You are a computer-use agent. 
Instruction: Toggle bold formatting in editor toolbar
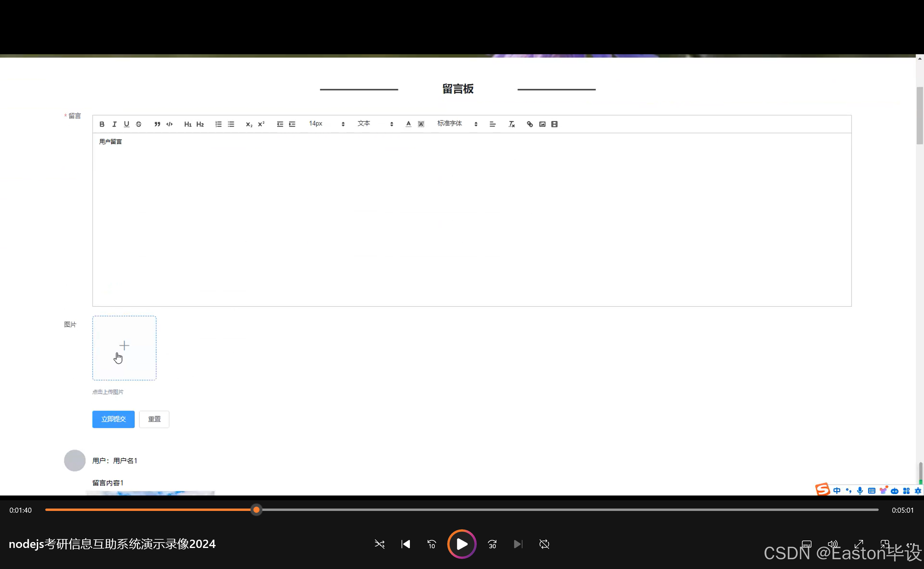click(102, 124)
